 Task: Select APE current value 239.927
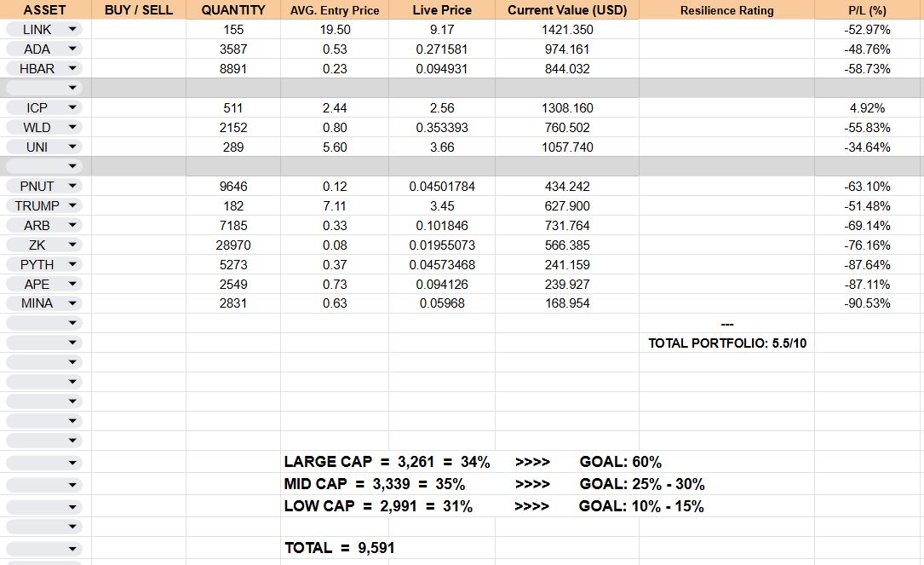click(567, 285)
